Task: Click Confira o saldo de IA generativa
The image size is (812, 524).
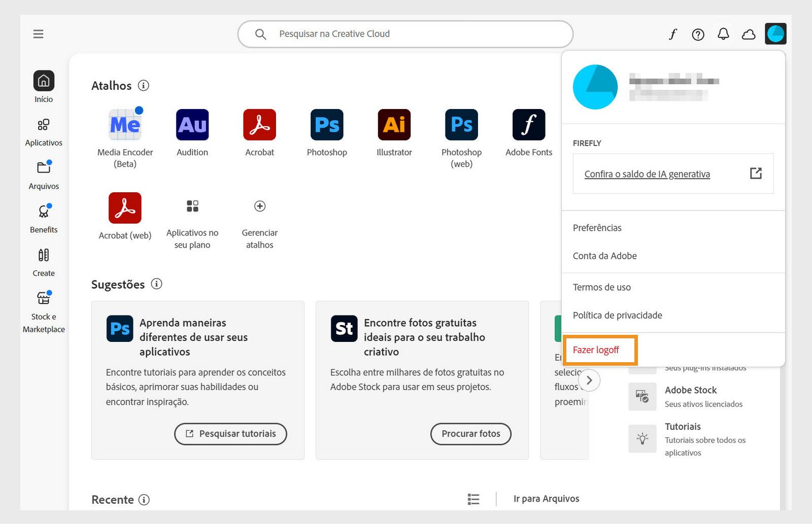Action: click(x=647, y=174)
